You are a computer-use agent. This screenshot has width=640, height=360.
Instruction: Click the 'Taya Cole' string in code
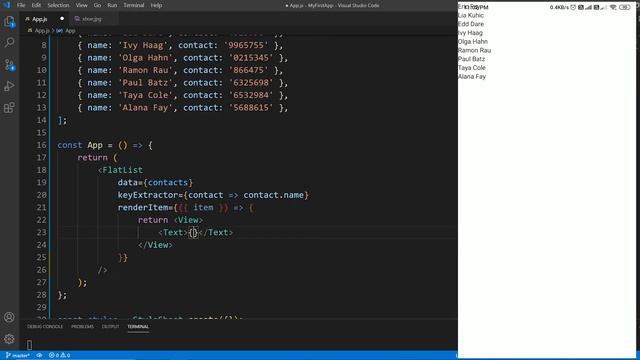click(146, 95)
